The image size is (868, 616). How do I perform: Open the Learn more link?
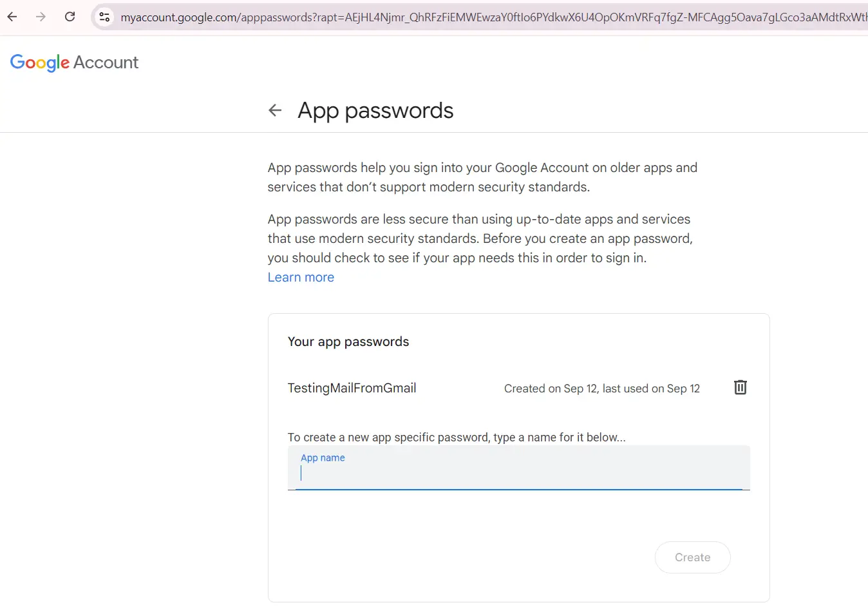click(x=301, y=277)
